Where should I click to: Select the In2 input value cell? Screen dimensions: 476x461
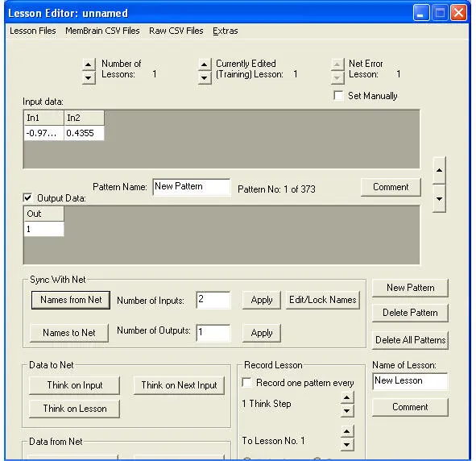(x=84, y=133)
